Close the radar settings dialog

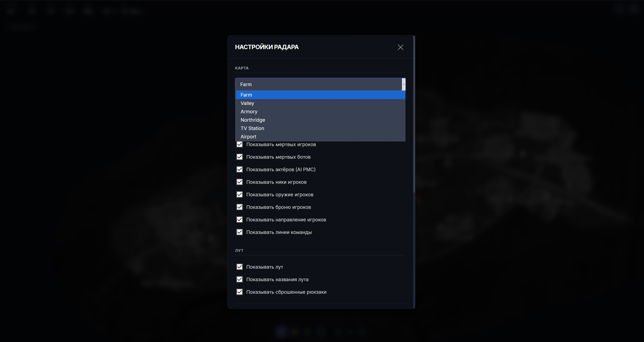click(x=400, y=47)
